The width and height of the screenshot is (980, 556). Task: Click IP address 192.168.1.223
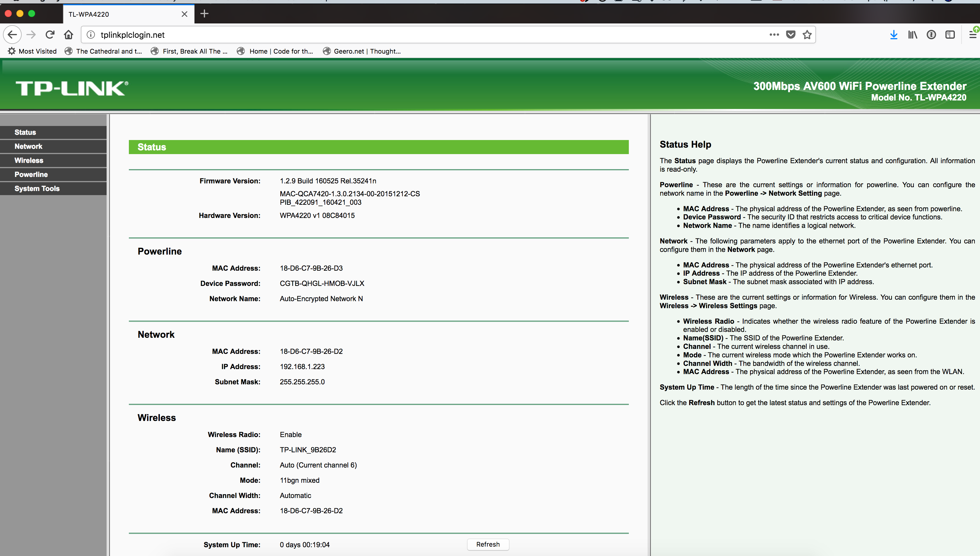point(302,367)
